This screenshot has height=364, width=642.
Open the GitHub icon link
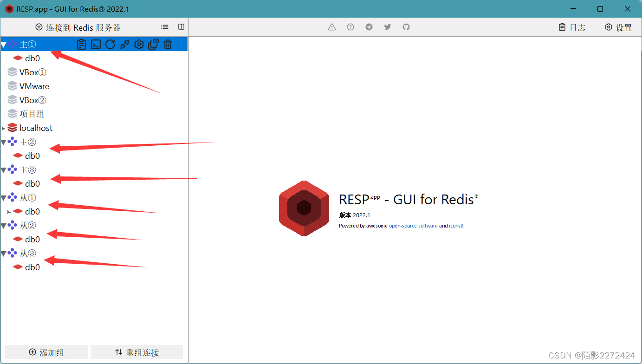coord(406,27)
